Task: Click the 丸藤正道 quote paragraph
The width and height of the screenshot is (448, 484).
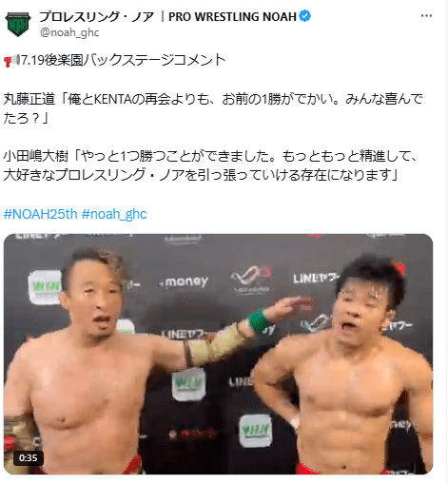Action: point(213,108)
